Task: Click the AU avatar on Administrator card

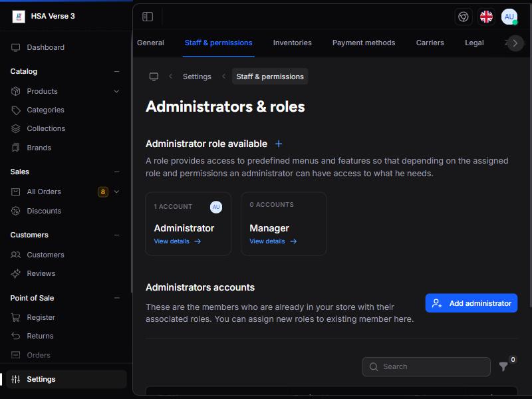Action: click(216, 207)
